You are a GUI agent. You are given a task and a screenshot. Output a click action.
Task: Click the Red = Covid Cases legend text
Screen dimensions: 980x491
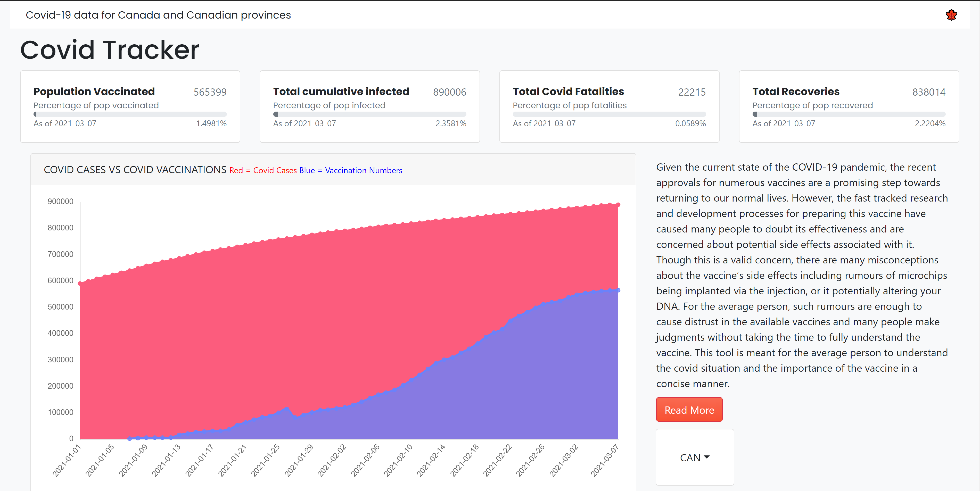[263, 170]
